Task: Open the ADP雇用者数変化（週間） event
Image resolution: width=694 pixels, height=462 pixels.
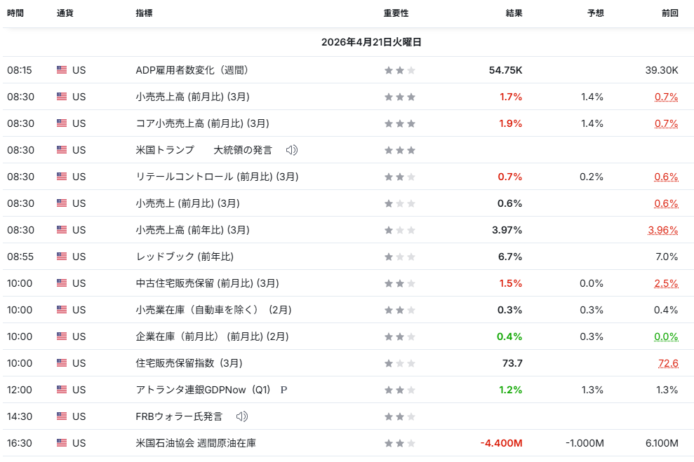Action: coord(191,70)
